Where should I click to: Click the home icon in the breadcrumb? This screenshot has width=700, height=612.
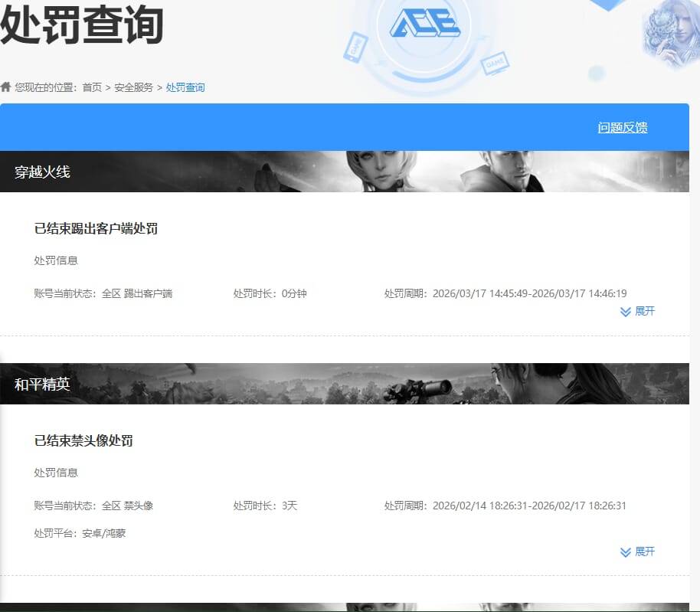(x=5, y=87)
